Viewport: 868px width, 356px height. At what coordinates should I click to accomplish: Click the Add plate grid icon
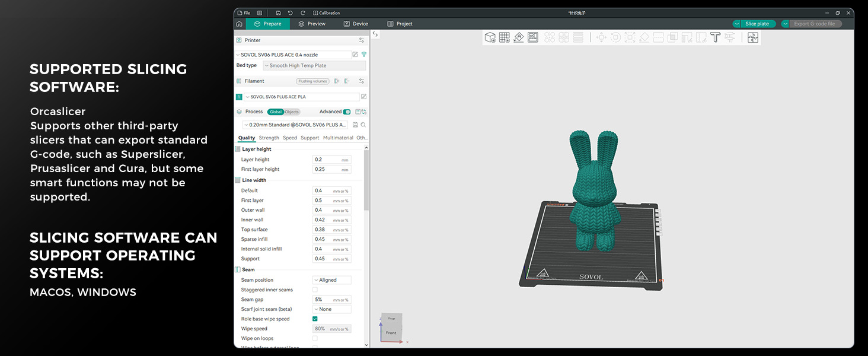[504, 37]
